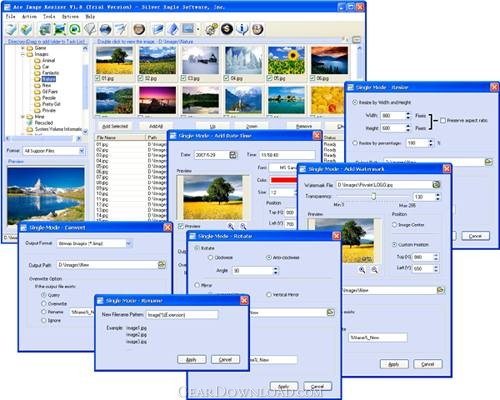Open the calendar picker next to Date field
The image size is (500, 400).
[233, 155]
